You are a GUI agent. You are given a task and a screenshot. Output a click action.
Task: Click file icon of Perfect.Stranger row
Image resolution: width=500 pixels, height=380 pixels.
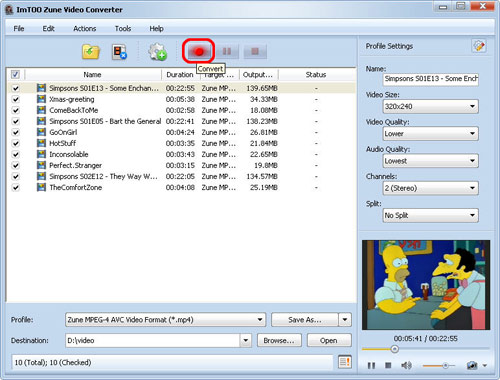(x=41, y=165)
